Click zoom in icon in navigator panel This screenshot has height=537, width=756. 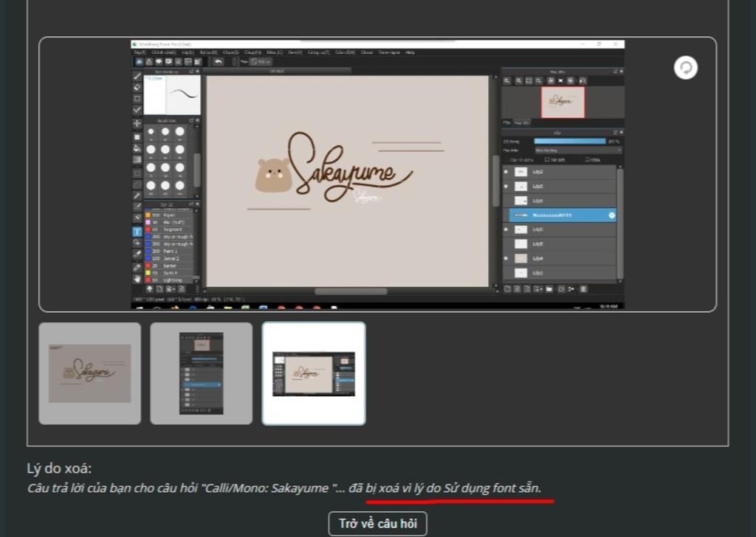pyautogui.click(x=519, y=81)
